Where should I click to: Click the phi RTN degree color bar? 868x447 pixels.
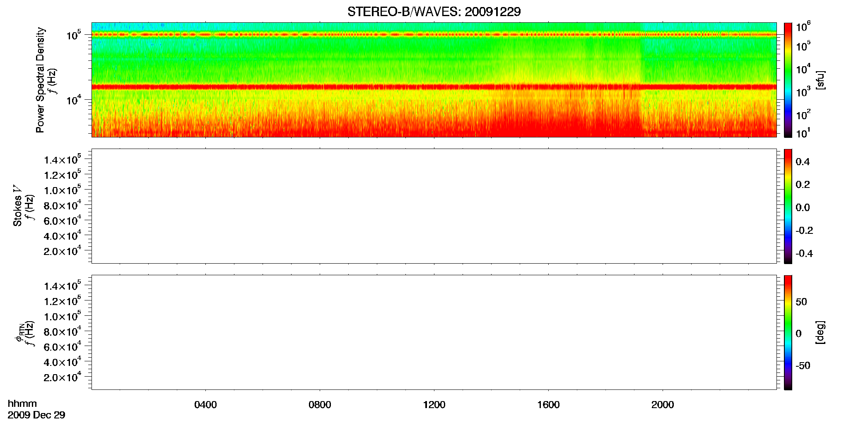pos(788,332)
